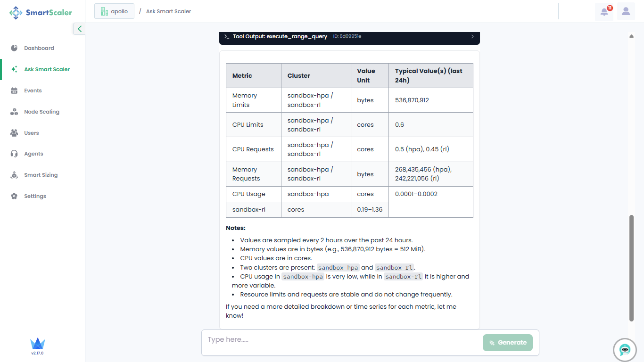The width and height of the screenshot is (644, 362).
Task: Click the scroll up arrow
Action: [x=631, y=36]
